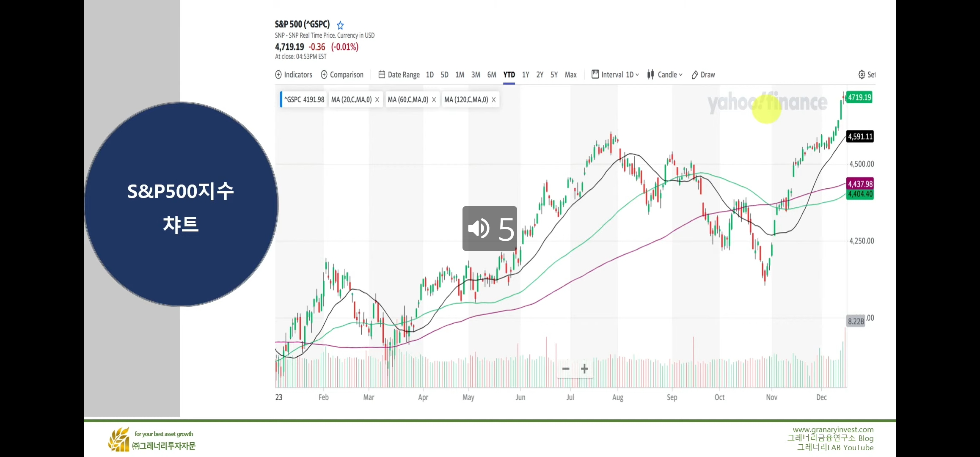
Task: Click the 8.22B volume tag
Action: 856,322
